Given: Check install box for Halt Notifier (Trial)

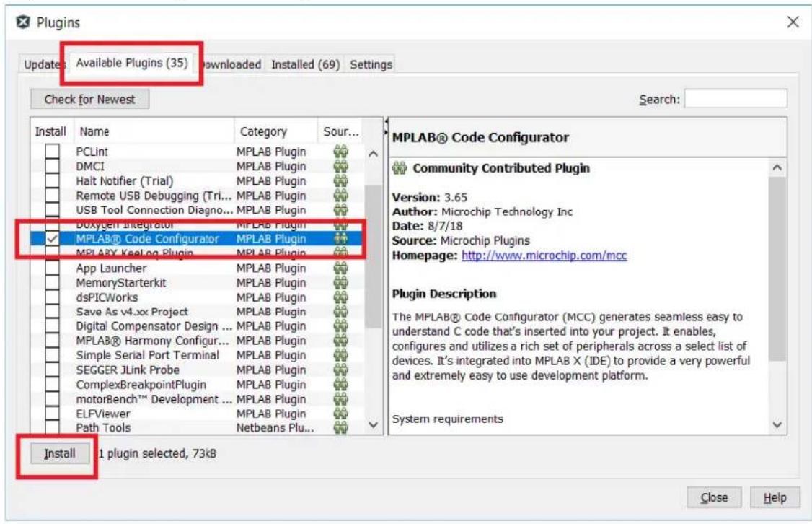Looking at the screenshot, I should click(52, 181).
